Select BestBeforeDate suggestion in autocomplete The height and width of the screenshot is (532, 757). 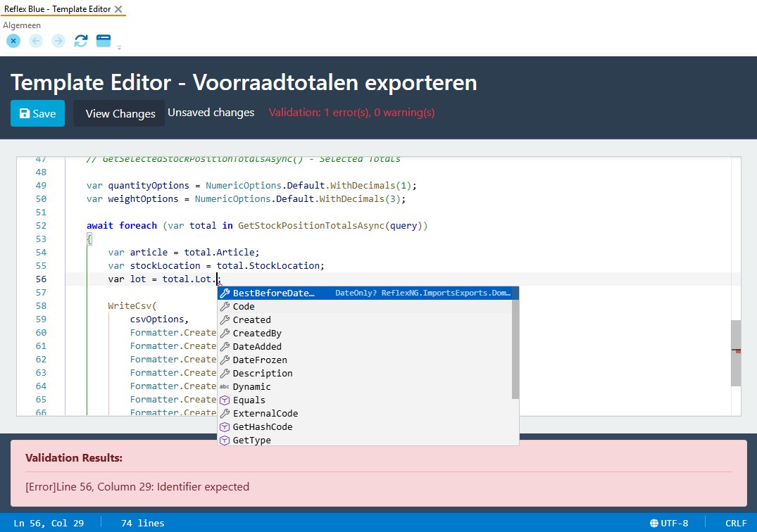coord(368,293)
